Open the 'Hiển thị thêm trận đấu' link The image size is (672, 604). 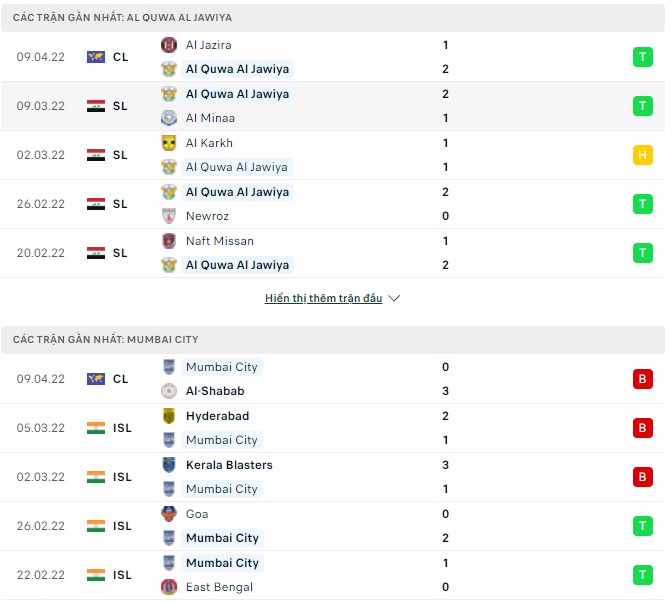323,298
